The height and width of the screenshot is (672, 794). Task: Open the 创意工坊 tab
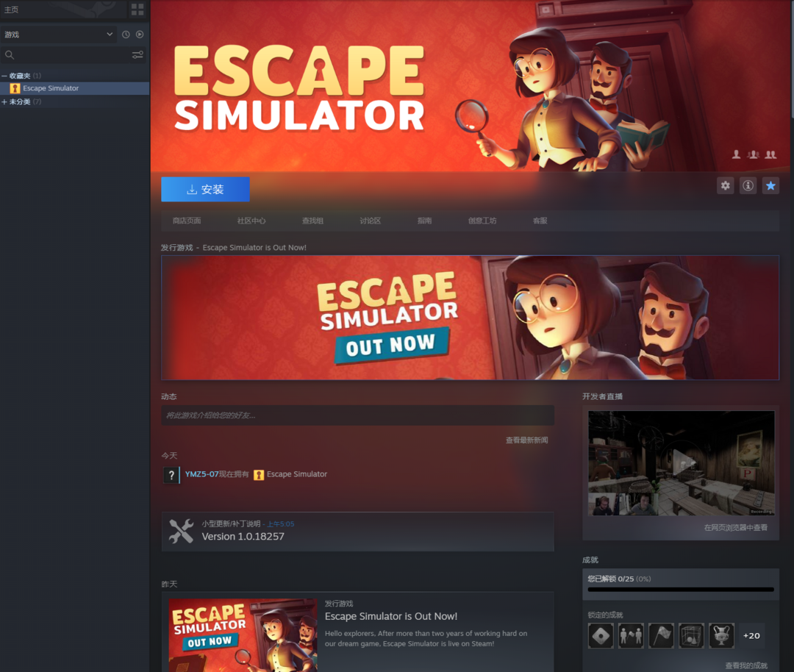pyautogui.click(x=482, y=221)
